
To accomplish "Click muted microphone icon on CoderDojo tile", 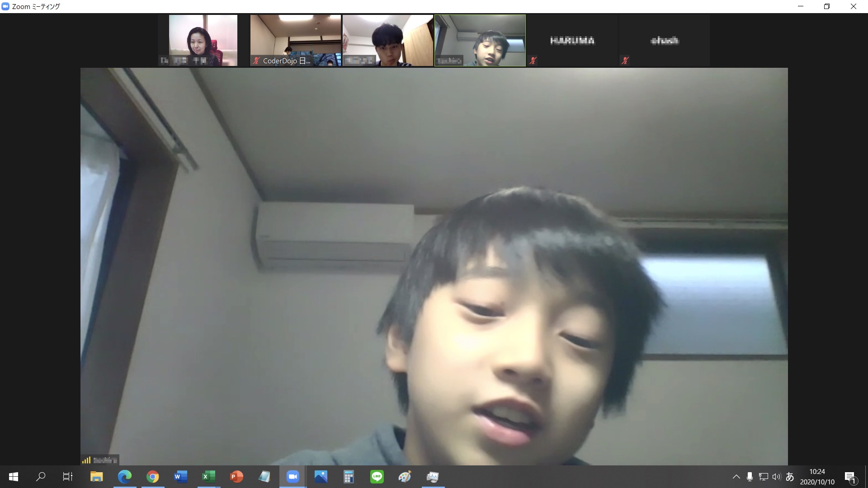I will click(x=256, y=61).
